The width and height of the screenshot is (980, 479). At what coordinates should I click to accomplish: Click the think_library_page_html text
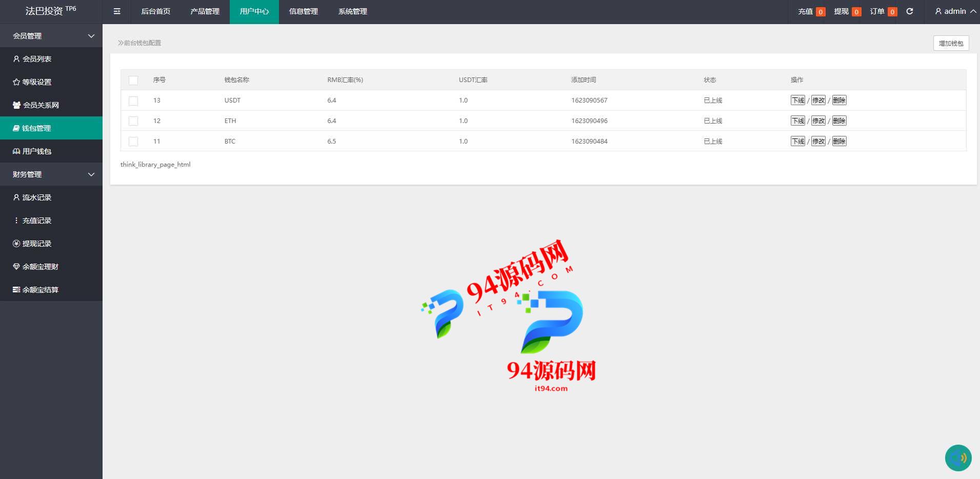[x=155, y=165]
